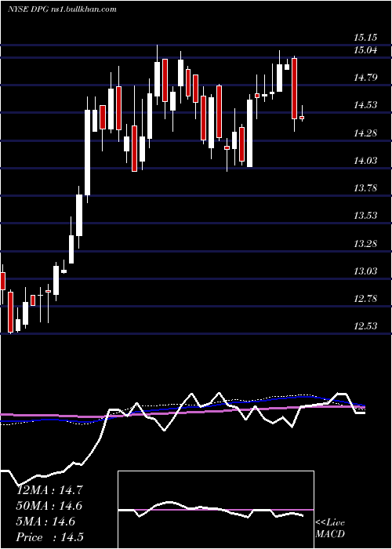Click the 13.28 price axis label
Image resolution: width=392 pixels, height=549 pixels.
pyautogui.click(x=365, y=244)
